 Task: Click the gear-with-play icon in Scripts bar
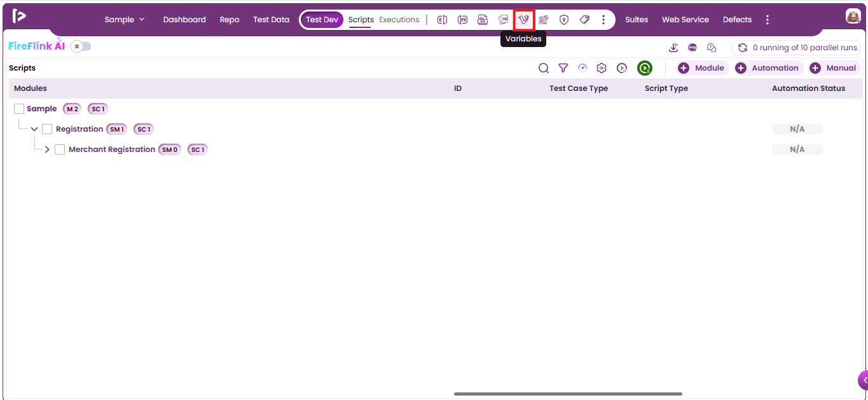602,68
